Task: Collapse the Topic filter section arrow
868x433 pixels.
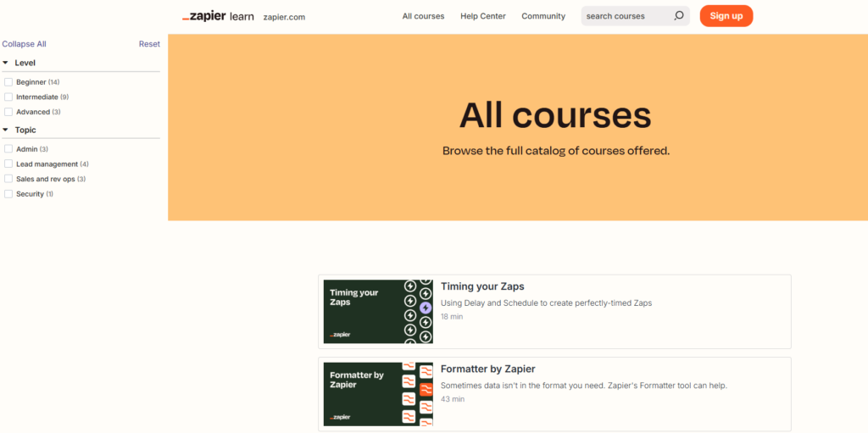Action: [6, 130]
